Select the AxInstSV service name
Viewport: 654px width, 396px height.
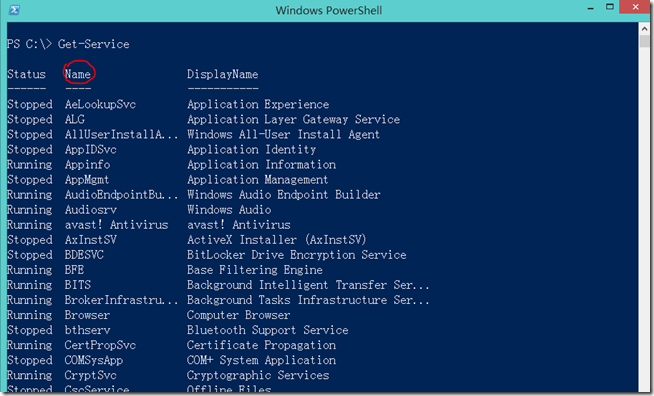coord(91,240)
